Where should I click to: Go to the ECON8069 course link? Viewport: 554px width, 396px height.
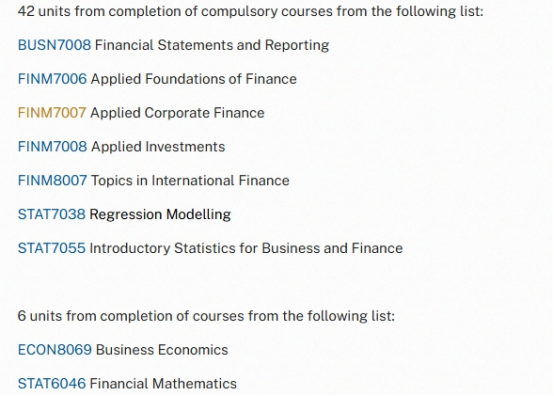55,350
